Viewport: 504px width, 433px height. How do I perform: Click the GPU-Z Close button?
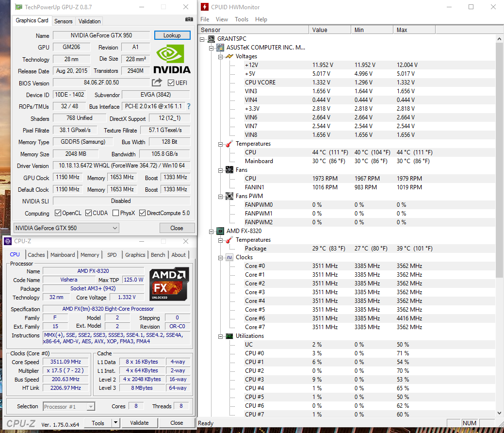click(177, 228)
